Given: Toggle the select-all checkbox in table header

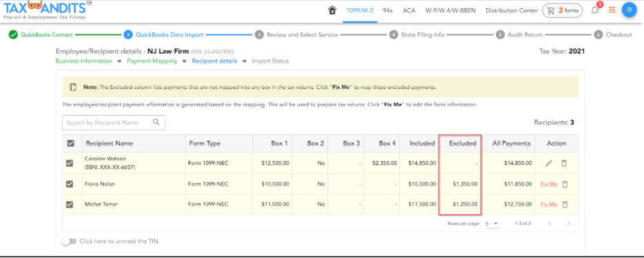Looking at the screenshot, I should (x=70, y=143).
